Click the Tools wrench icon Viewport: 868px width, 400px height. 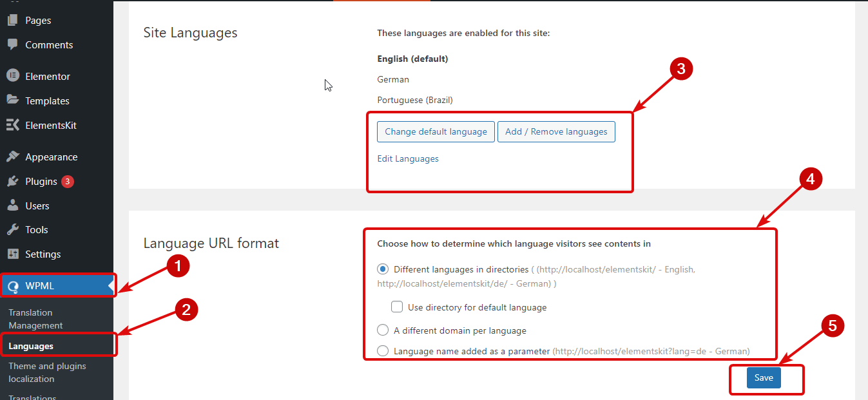(12, 229)
